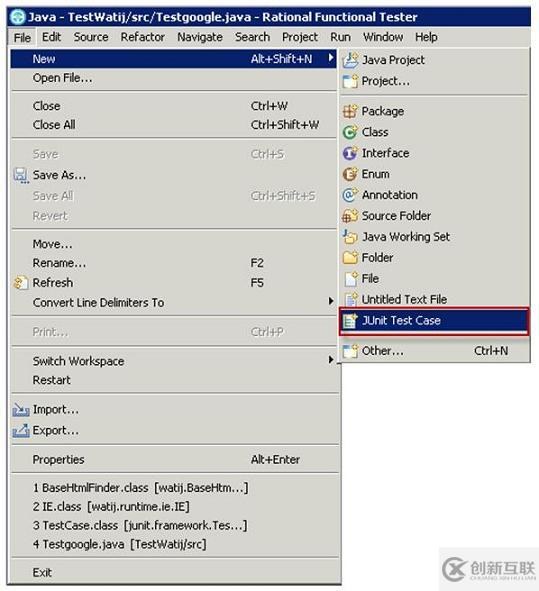Select the Enum icon
Image resolution: width=539 pixels, height=591 pixels.
pos(350,174)
